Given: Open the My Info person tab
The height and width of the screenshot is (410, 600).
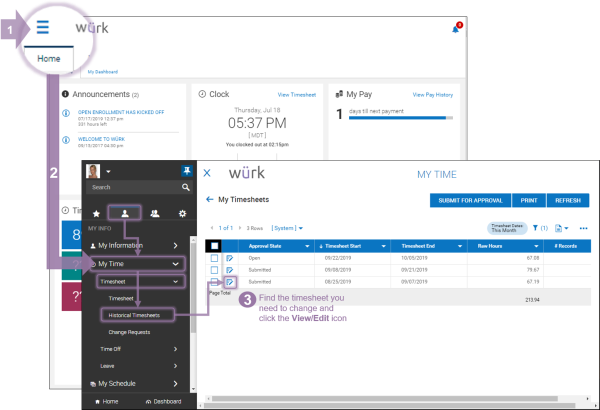Looking at the screenshot, I should (125, 213).
